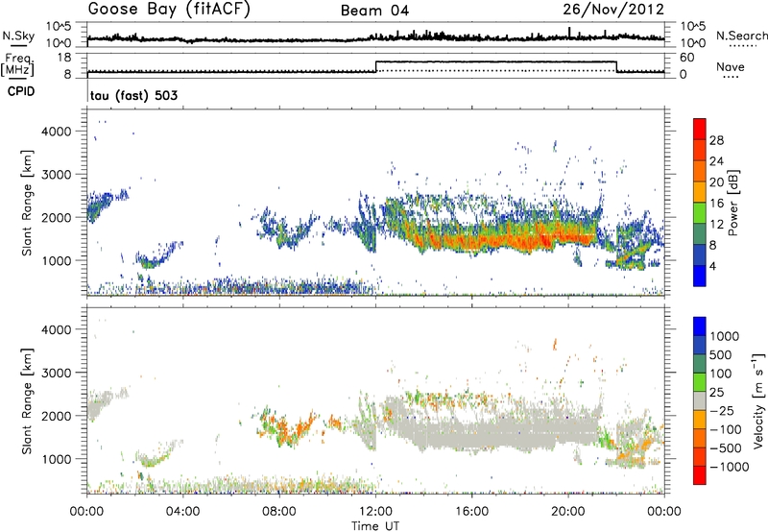Image resolution: width=768 pixels, height=532 pixels.
Task: Click the "500" tick on Velocity colorbar
Action: (721, 354)
